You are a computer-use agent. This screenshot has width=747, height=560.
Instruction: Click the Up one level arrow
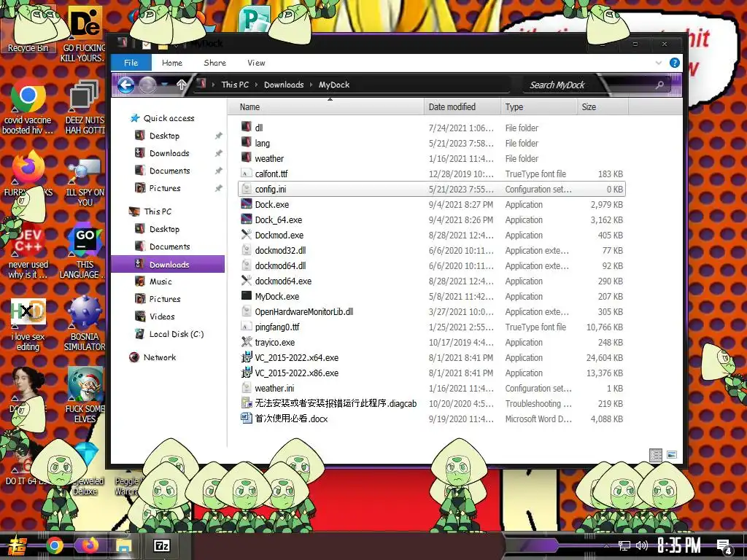[x=181, y=85]
